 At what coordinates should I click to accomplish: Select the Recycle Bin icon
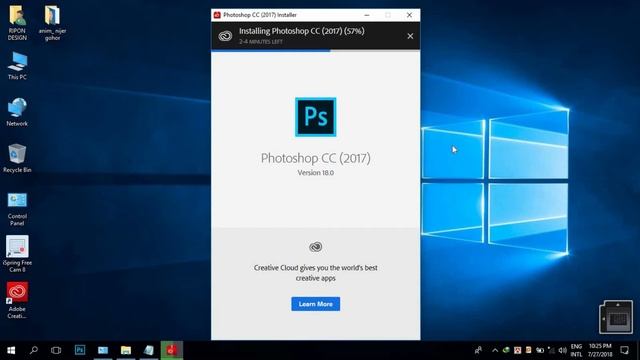(x=17, y=158)
